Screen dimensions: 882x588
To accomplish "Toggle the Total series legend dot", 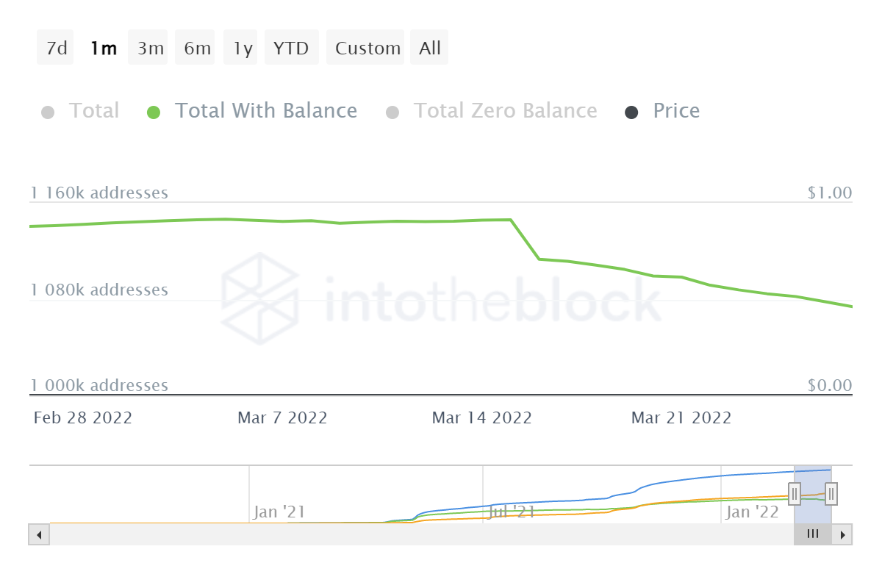I will 48,112.
